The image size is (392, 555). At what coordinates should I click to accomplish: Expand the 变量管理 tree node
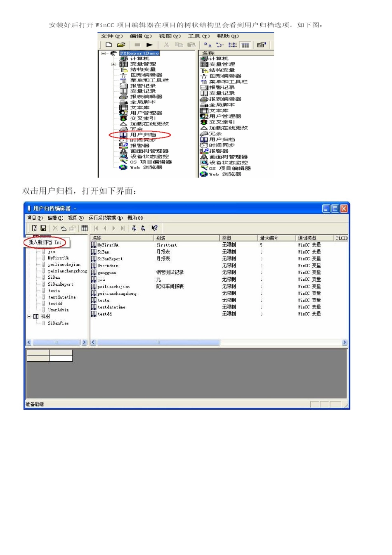pos(113,64)
